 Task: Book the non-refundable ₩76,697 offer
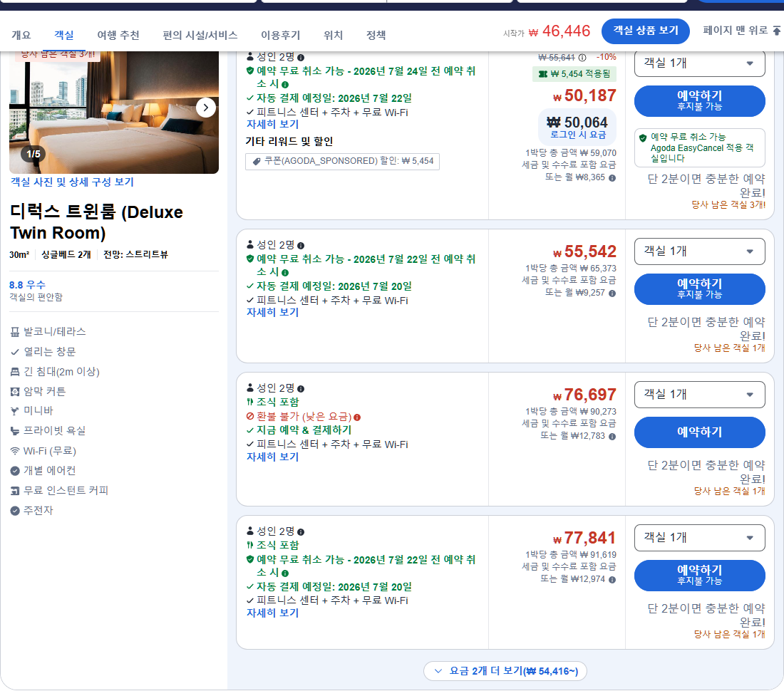click(699, 432)
